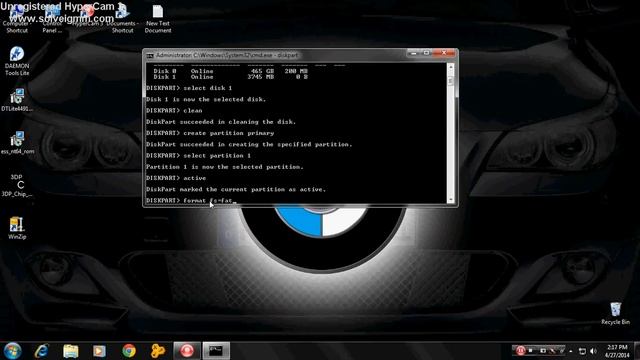Launch the WinZip desktop icon
The image size is (640, 360).
17,228
